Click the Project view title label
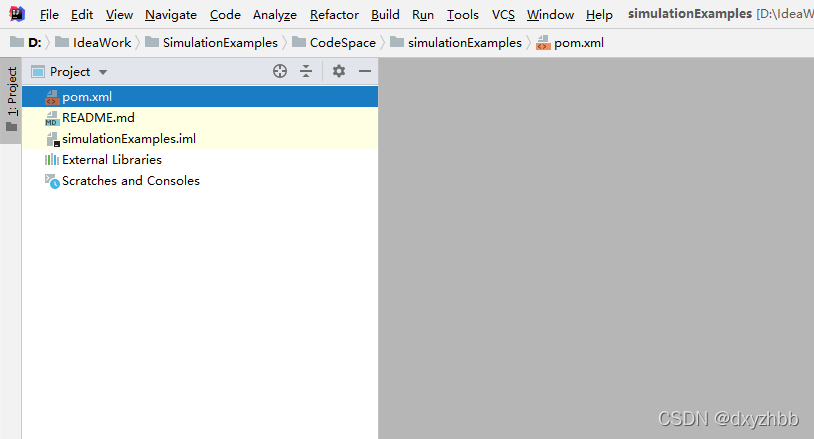 [x=70, y=72]
